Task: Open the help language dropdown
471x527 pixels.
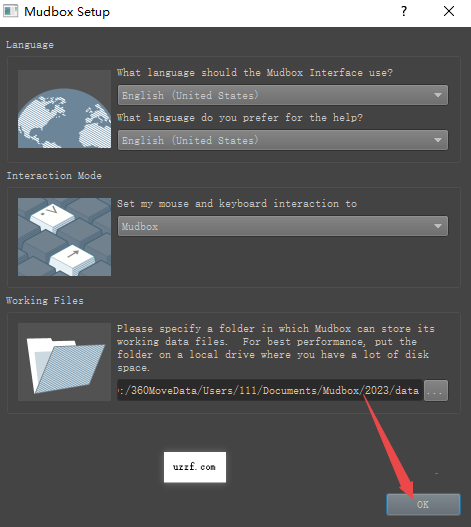Action: click(283, 140)
